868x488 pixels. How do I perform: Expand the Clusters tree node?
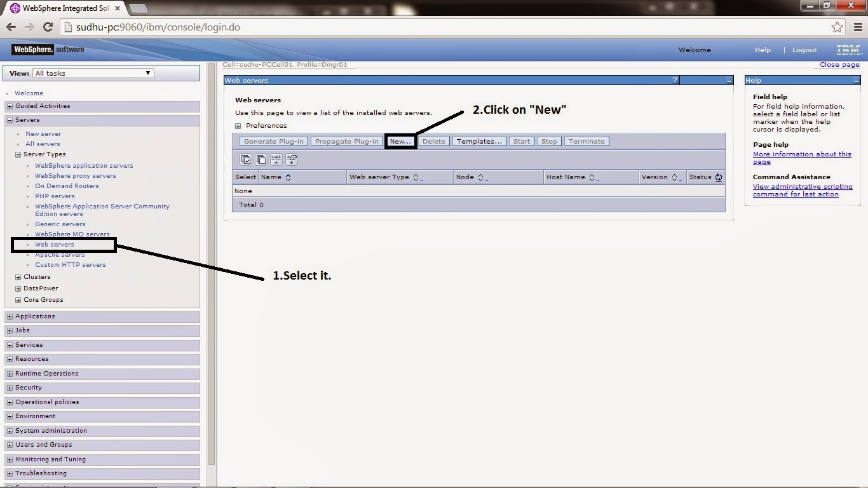click(17, 276)
